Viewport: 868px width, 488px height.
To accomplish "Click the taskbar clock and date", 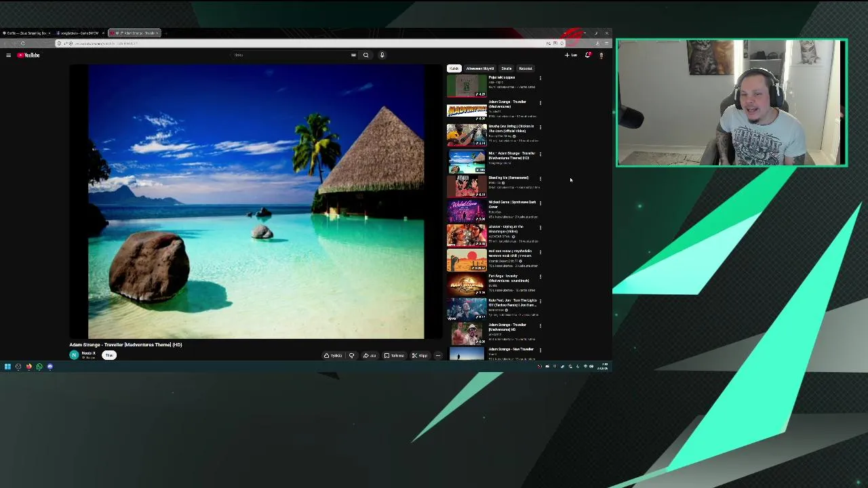I will pyautogui.click(x=602, y=367).
